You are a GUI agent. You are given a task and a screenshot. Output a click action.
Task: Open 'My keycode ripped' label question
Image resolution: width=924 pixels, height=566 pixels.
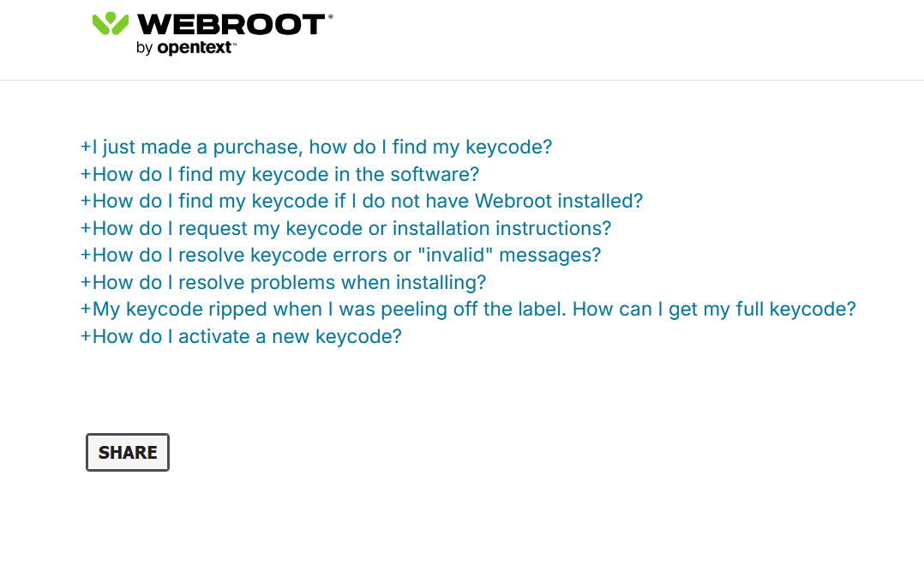point(474,310)
